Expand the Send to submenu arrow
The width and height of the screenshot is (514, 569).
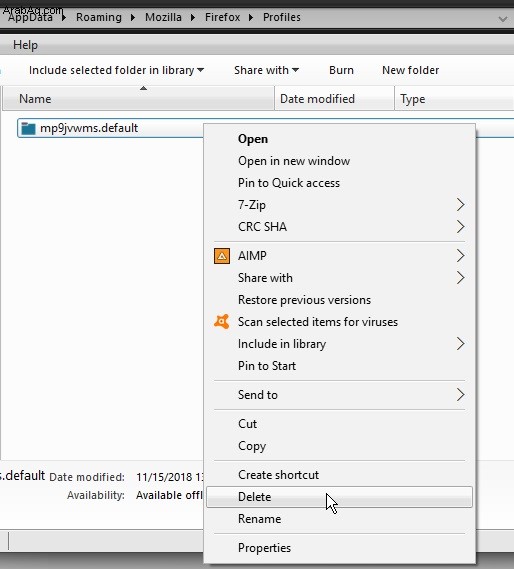point(460,394)
